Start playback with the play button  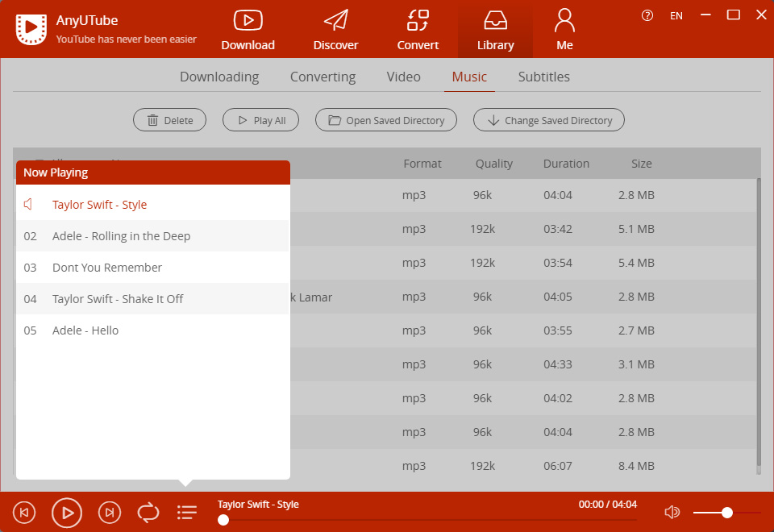[x=67, y=513]
